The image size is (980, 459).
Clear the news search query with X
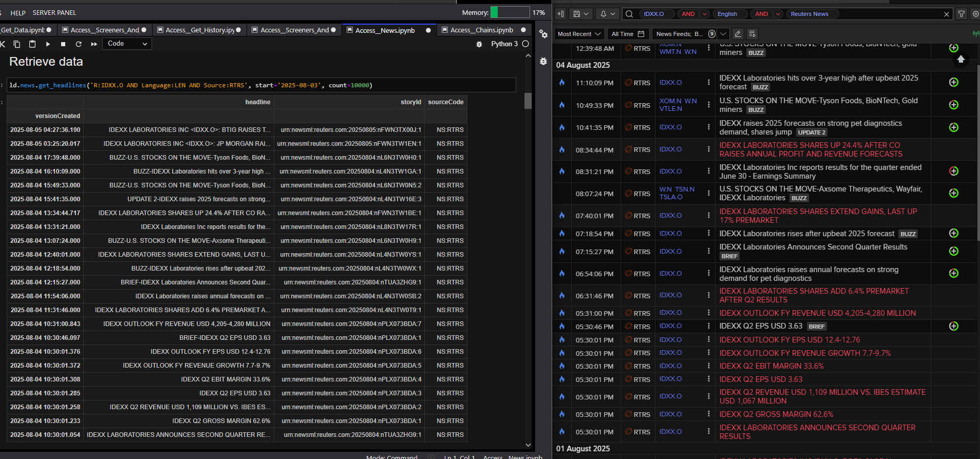coord(947,14)
